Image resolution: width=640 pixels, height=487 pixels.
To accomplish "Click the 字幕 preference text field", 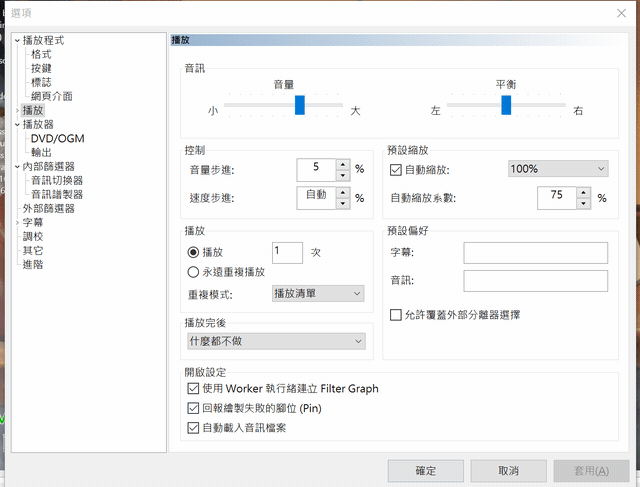I will (x=535, y=252).
